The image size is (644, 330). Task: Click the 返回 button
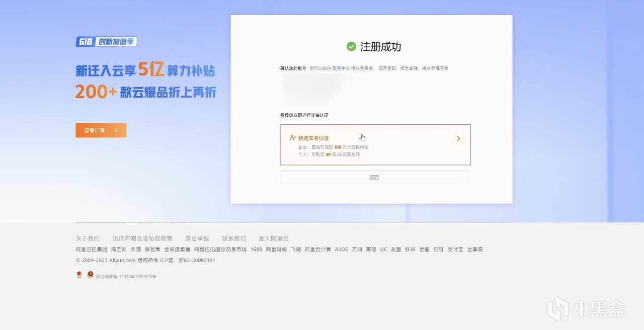374,177
